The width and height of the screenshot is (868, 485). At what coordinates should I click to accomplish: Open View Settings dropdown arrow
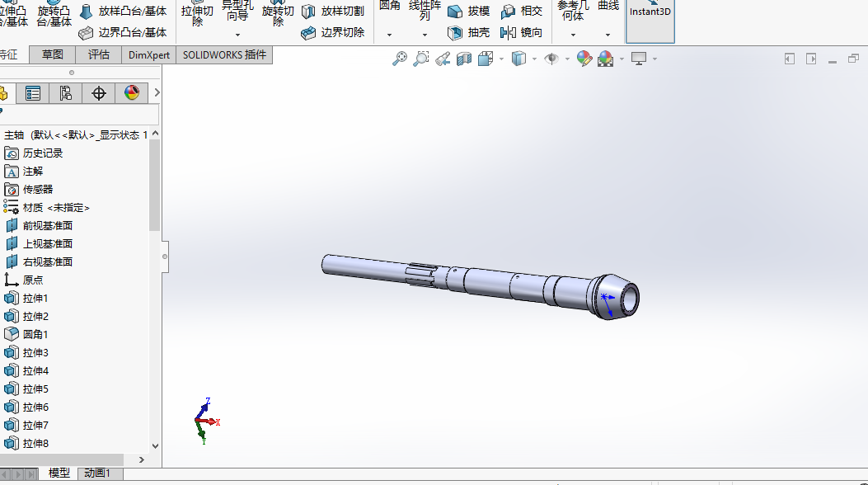655,59
